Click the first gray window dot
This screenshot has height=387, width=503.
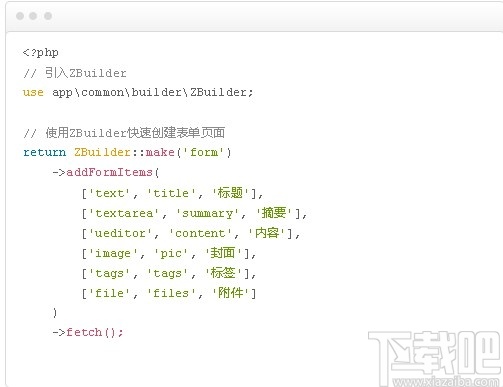(20, 16)
